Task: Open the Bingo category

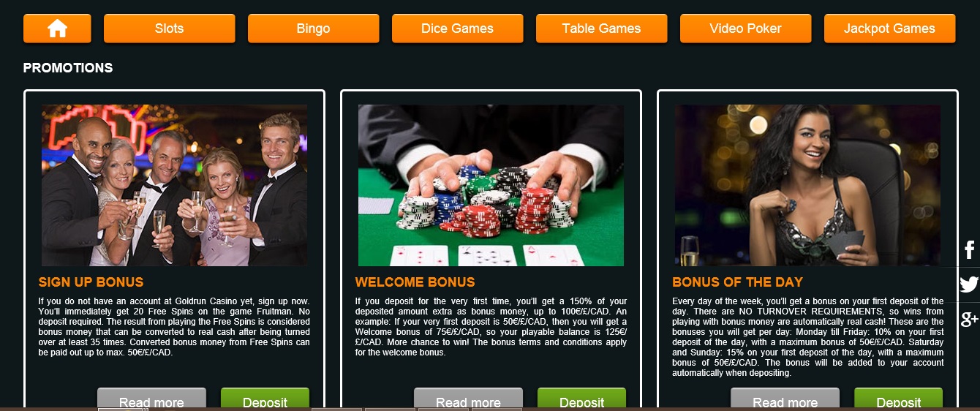Action: pos(314,29)
